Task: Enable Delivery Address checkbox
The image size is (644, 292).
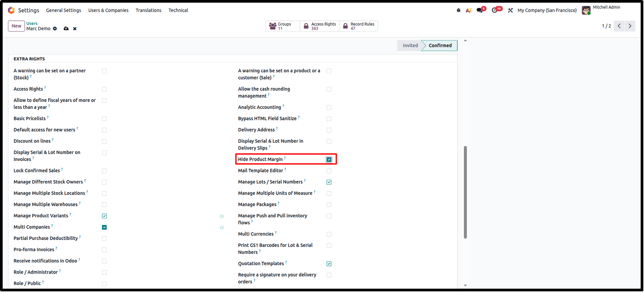Action: coord(329,130)
